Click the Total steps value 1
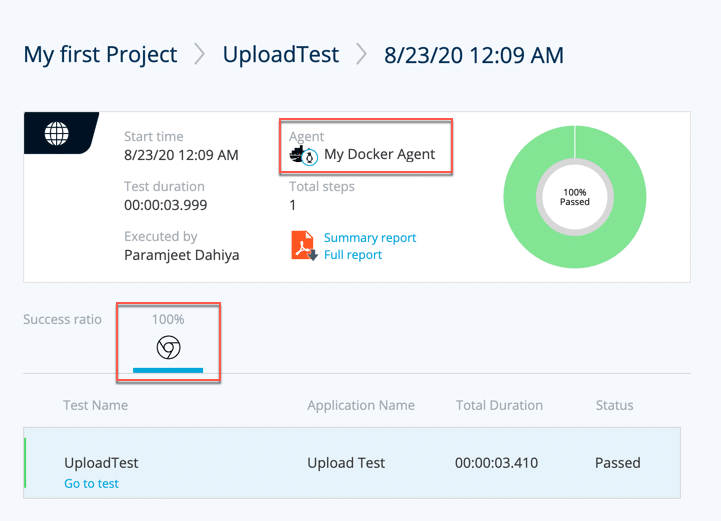Viewport: 721px width, 521px height. (292, 205)
